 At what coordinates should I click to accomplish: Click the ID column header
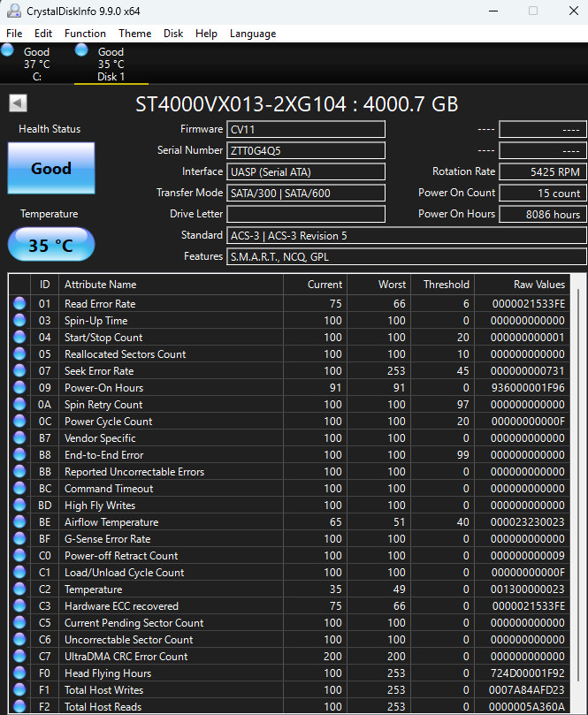point(44,284)
